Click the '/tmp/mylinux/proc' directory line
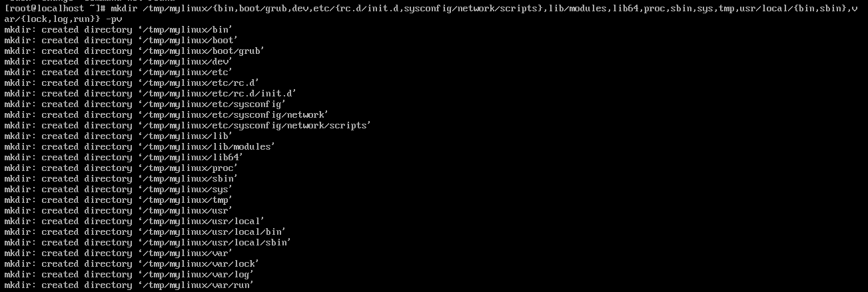This screenshot has width=868, height=292. point(121,168)
